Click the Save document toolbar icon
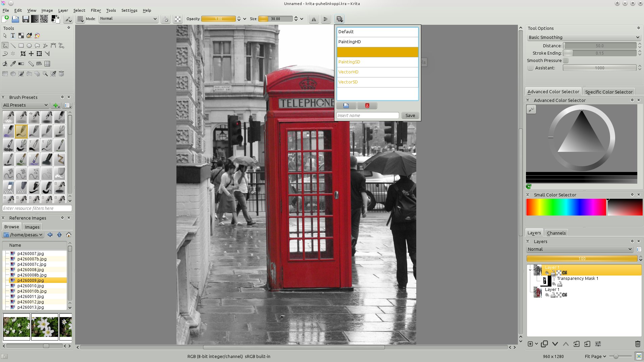The height and width of the screenshot is (362, 644). (25, 19)
